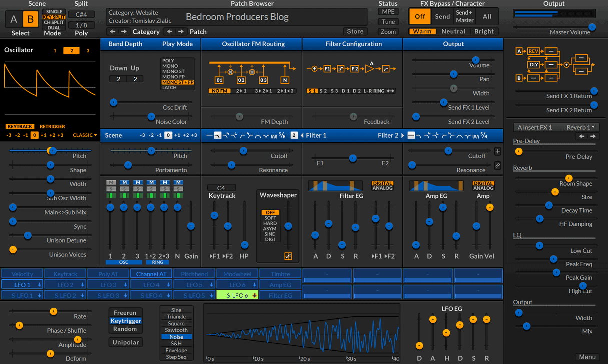Select the Sawtooth LFO waveform
Screen dimensions: 608x364
[x=176, y=330]
